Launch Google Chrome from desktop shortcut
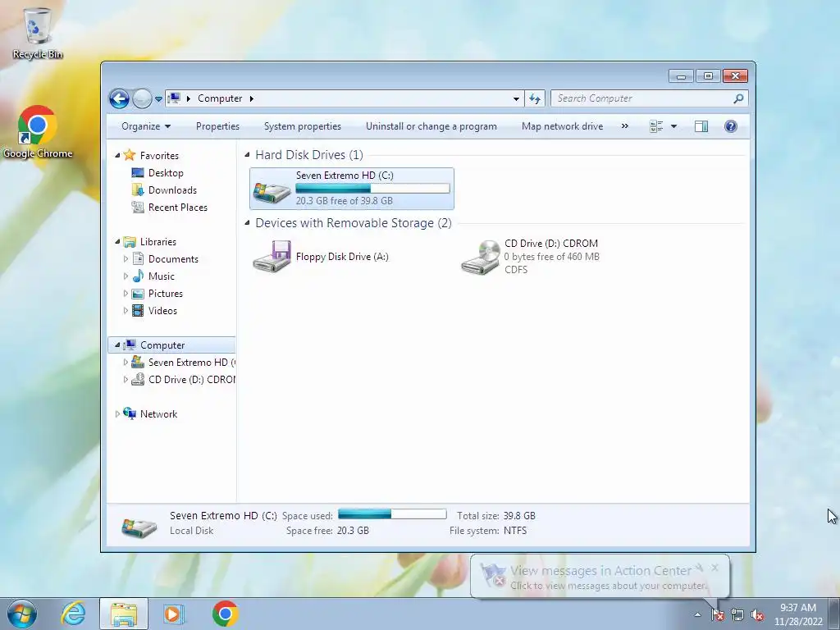 coord(38,132)
